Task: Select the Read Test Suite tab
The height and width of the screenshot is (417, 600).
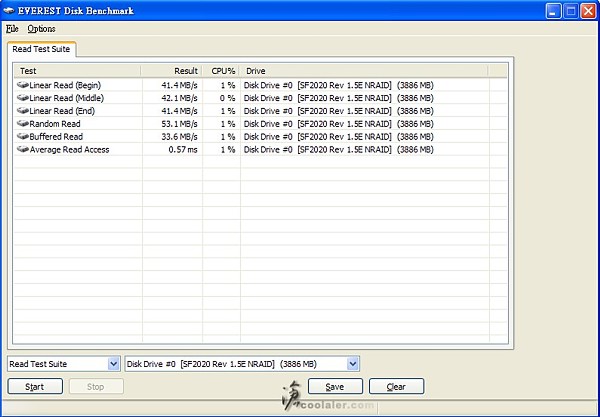Action: click(41, 49)
